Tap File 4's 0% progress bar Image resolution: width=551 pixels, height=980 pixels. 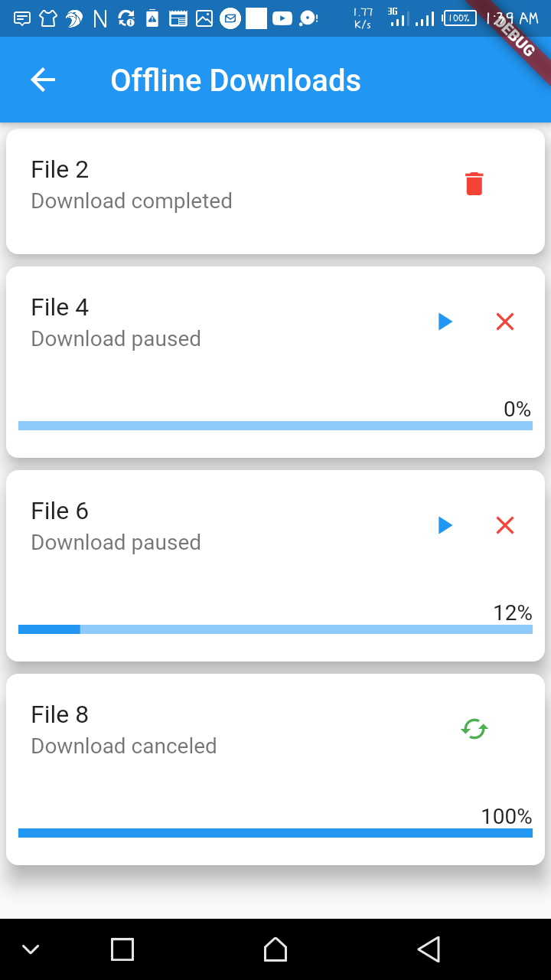(x=275, y=425)
